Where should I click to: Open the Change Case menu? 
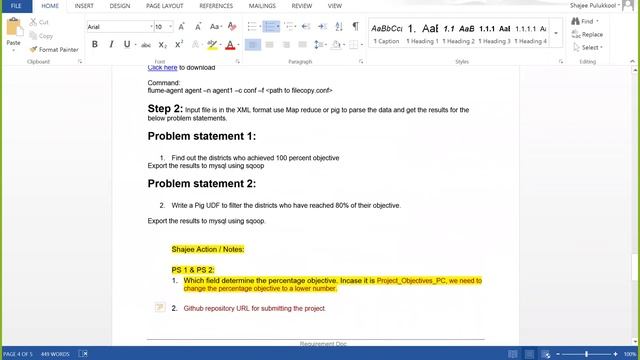pos(215,27)
